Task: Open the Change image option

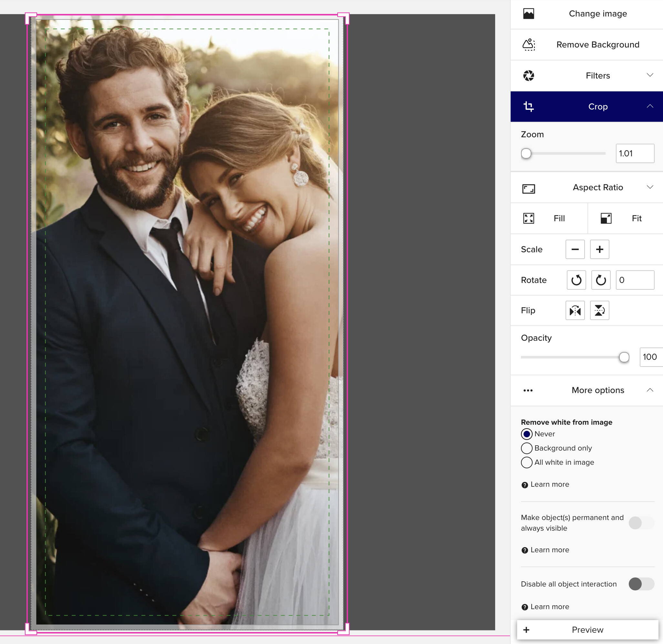Action: coord(598,14)
